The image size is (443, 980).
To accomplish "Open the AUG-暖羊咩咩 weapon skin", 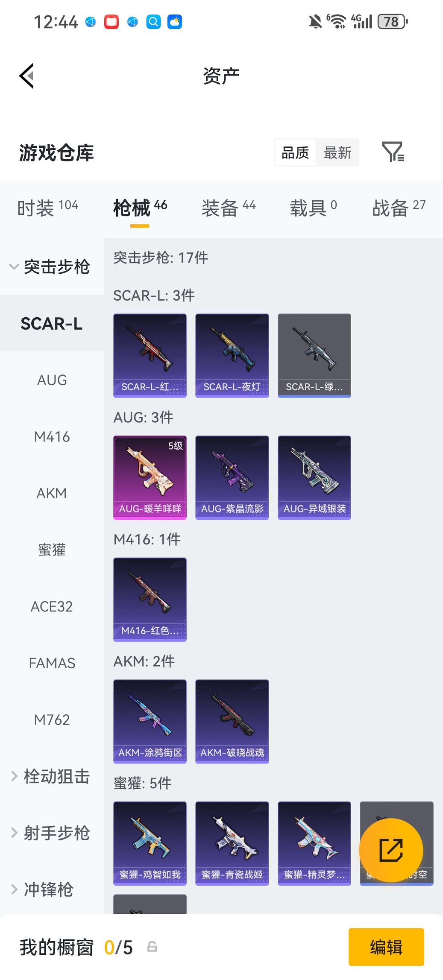I will pyautogui.click(x=150, y=477).
